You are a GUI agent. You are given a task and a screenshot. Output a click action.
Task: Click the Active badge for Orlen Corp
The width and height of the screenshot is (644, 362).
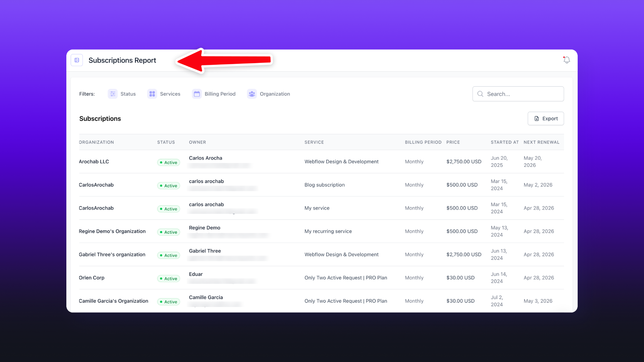169,279
